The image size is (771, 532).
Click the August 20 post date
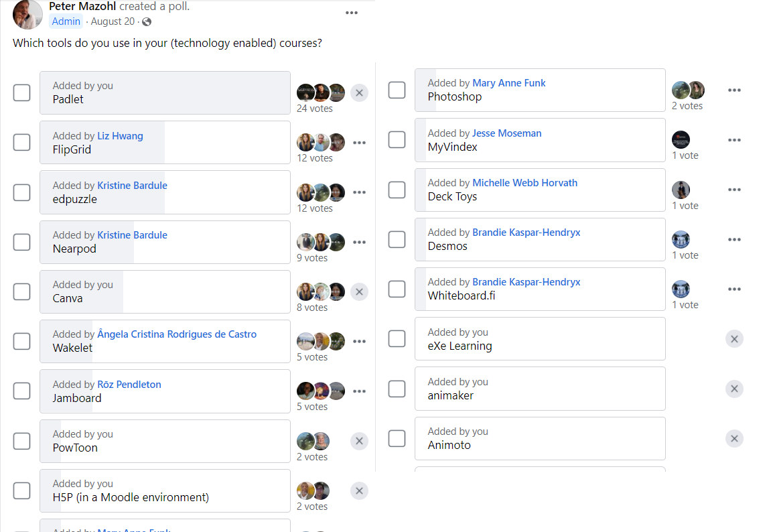pos(113,21)
